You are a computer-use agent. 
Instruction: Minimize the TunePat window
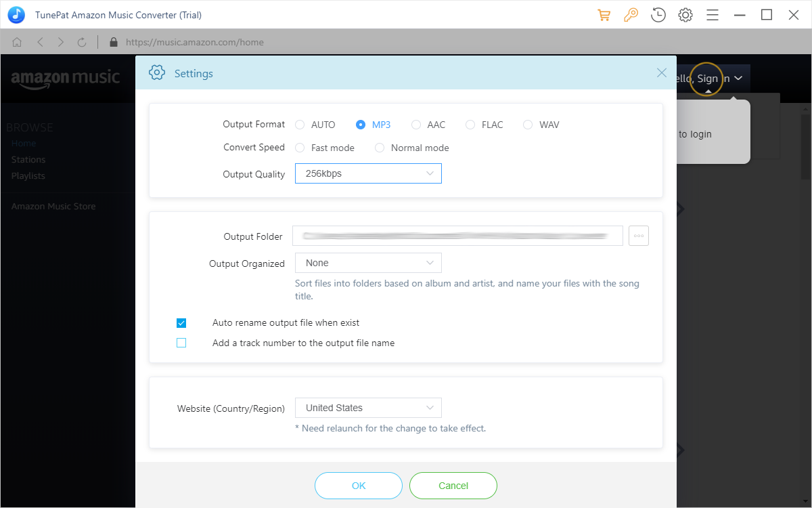click(x=740, y=15)
